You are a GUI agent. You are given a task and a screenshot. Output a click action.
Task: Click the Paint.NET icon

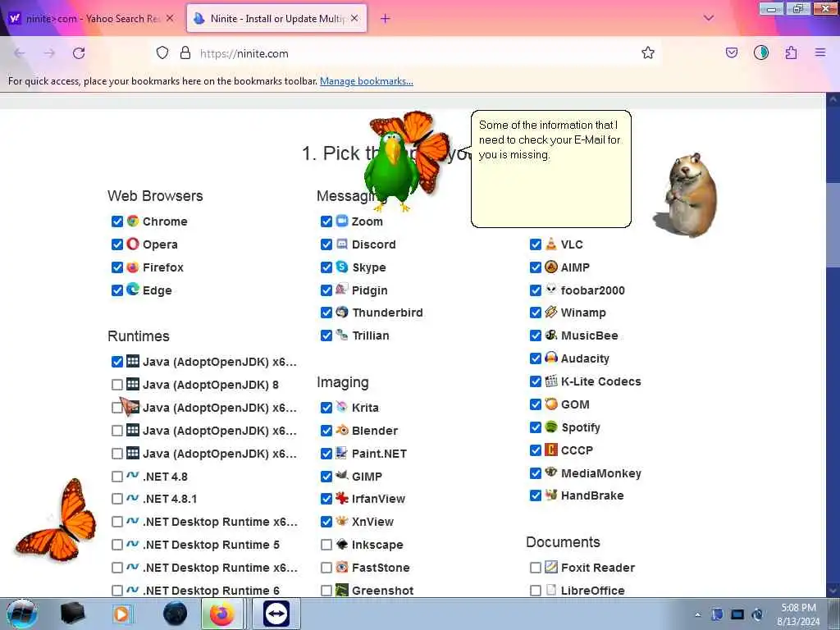[342, 453]
